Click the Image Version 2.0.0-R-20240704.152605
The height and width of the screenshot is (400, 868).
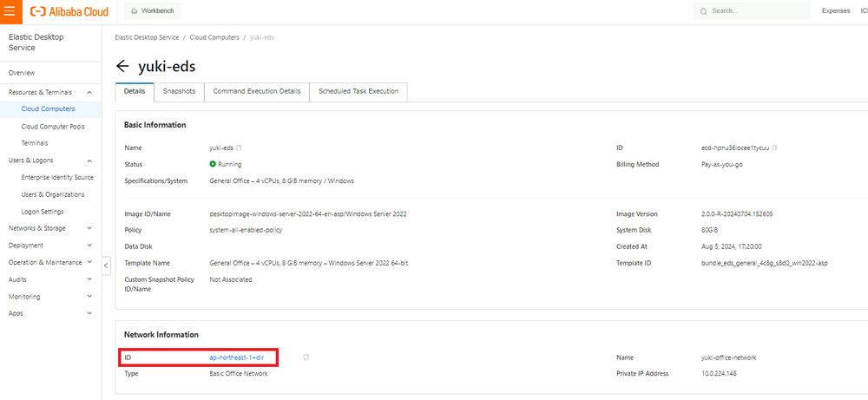pyautogui.click(x=737, y=214)
